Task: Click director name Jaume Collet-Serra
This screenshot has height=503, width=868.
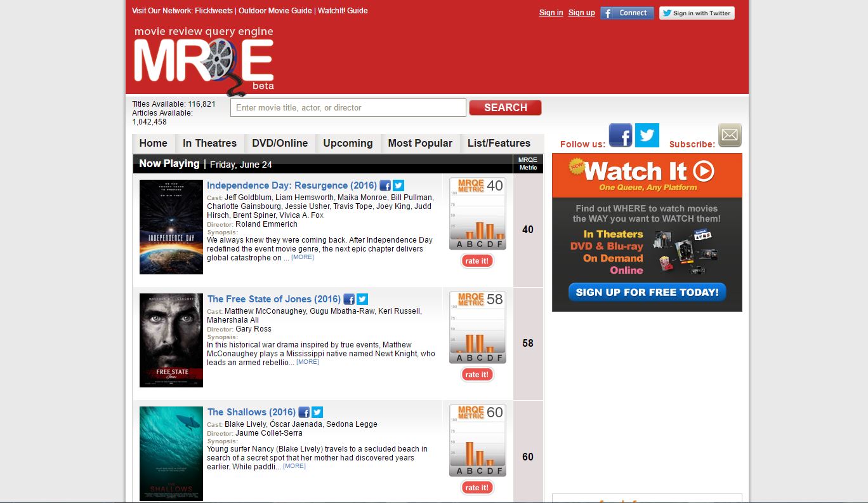Action: 269,433
